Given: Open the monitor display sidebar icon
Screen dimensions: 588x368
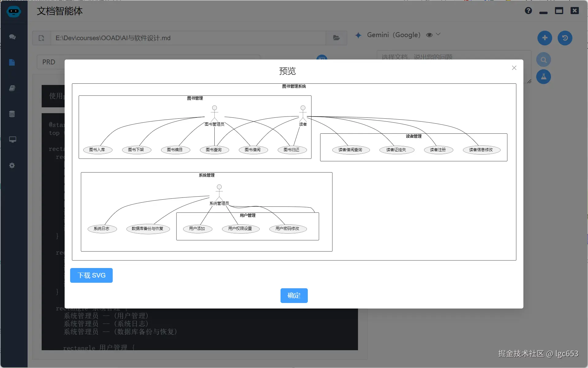Looking at the screenshot, I should pos(12,140).
